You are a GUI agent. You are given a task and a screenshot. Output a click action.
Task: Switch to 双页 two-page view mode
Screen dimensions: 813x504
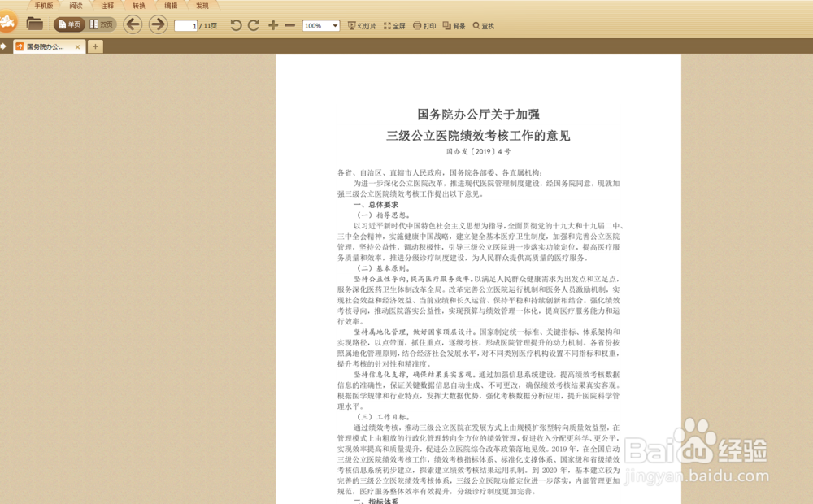tap(101, 24)
